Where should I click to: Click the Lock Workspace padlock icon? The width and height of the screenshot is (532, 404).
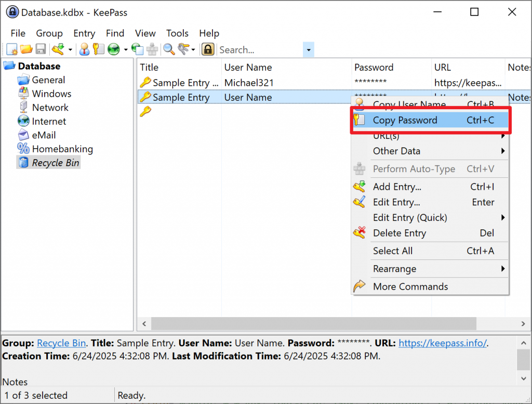(208, 49)
